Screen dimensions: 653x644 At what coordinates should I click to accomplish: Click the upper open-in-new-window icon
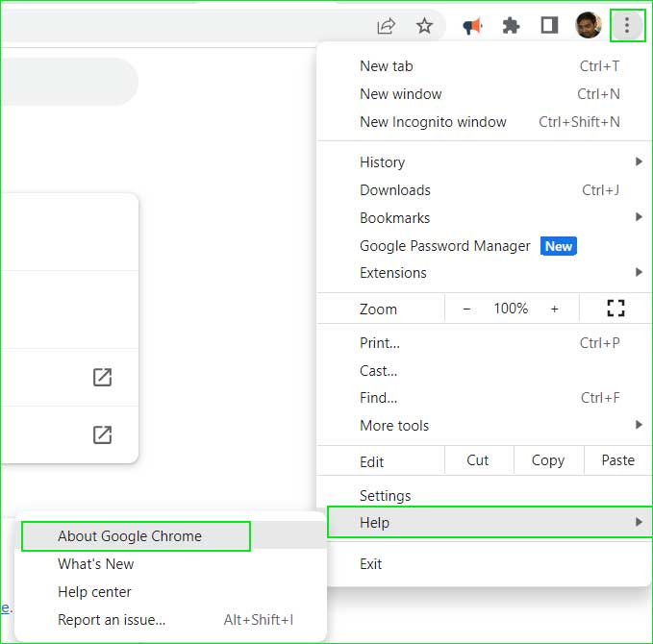(x=102, y=377)
